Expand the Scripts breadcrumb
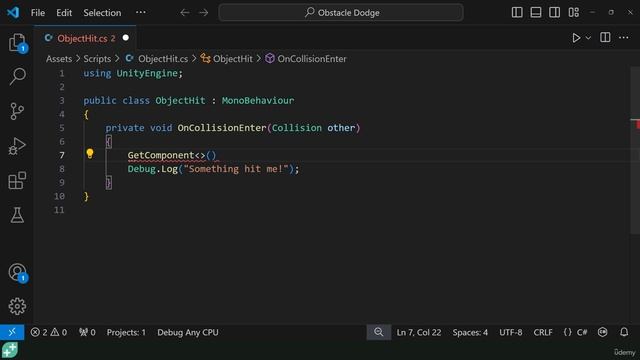 click(97, 59)
